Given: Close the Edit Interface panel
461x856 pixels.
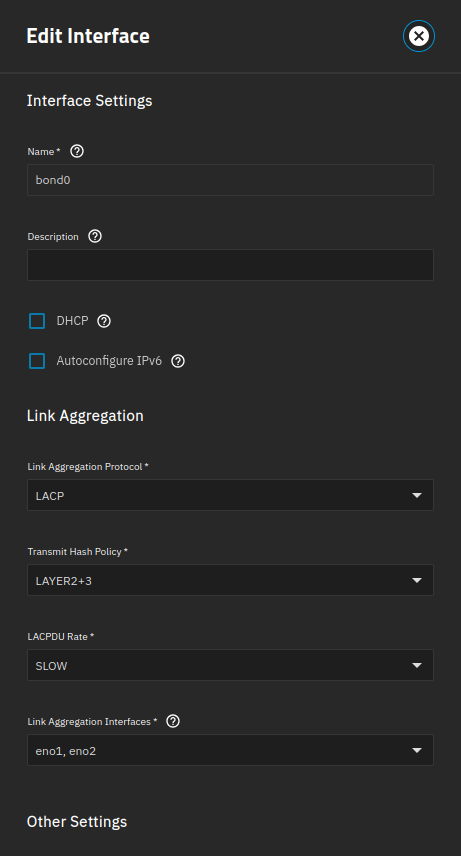Looking at the screenshot, I should (418, 36).
